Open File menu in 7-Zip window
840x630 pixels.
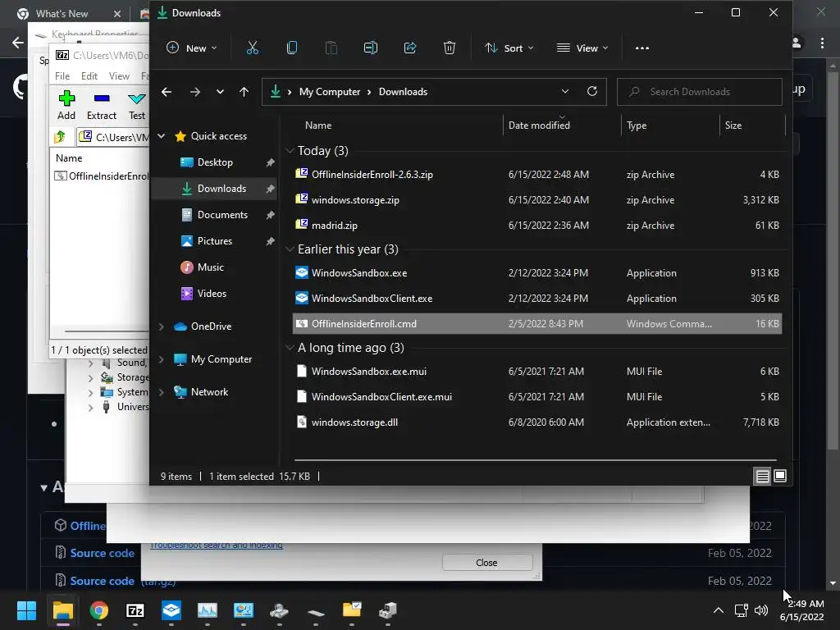click(62, 76)
